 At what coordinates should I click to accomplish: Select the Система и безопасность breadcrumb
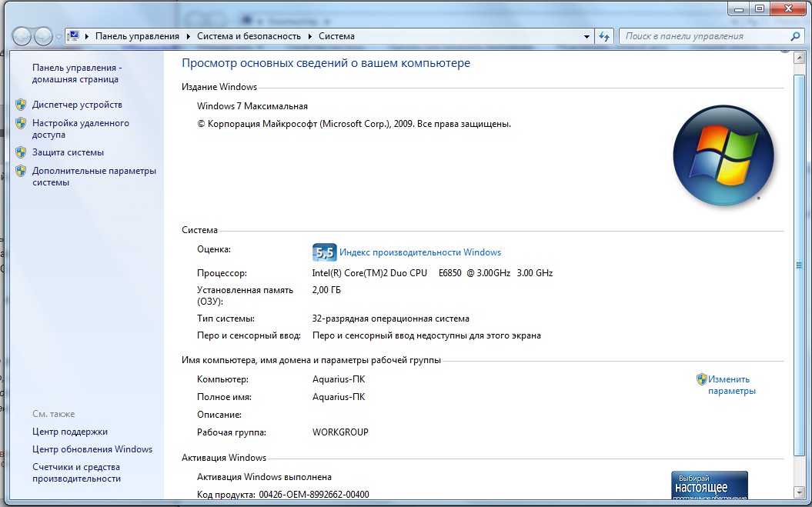[x=250, y=36]
